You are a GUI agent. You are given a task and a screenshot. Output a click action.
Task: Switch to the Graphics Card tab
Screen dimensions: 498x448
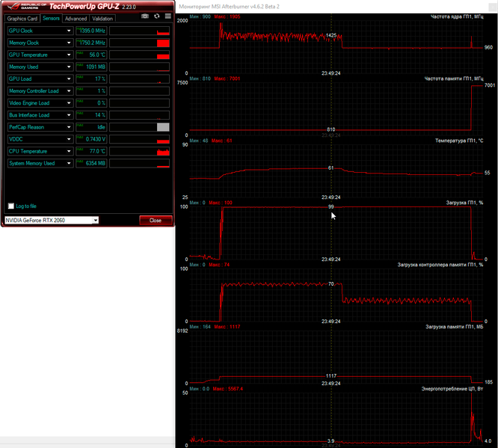(22, 19)
